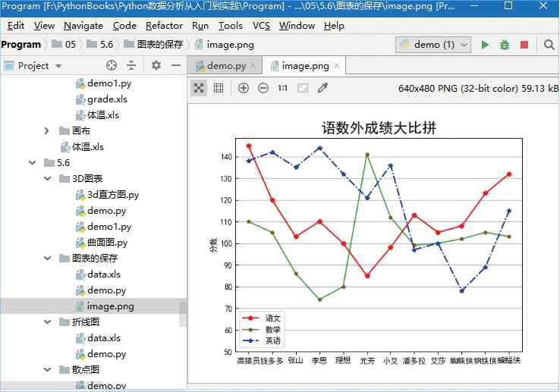Open the Refactor menu
Viewport: 560px width, 392px height.
point(164,26)
